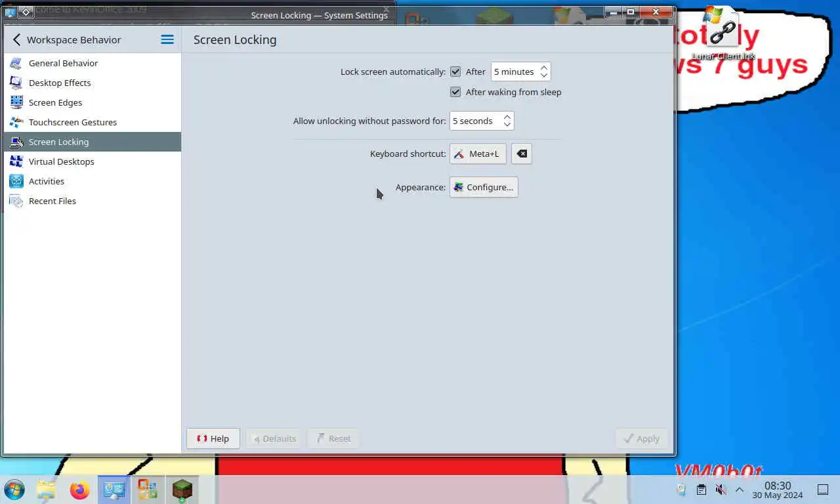Click the show desktop button in the tray
The image size is (840, 504).
[x=822, y=490]
